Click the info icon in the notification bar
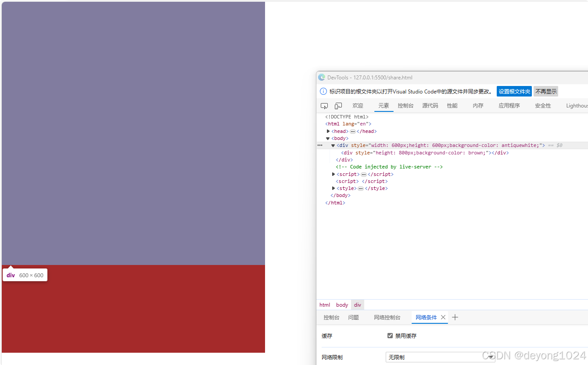588x365 pixels. pyautogui.click(x=323, y=91)
